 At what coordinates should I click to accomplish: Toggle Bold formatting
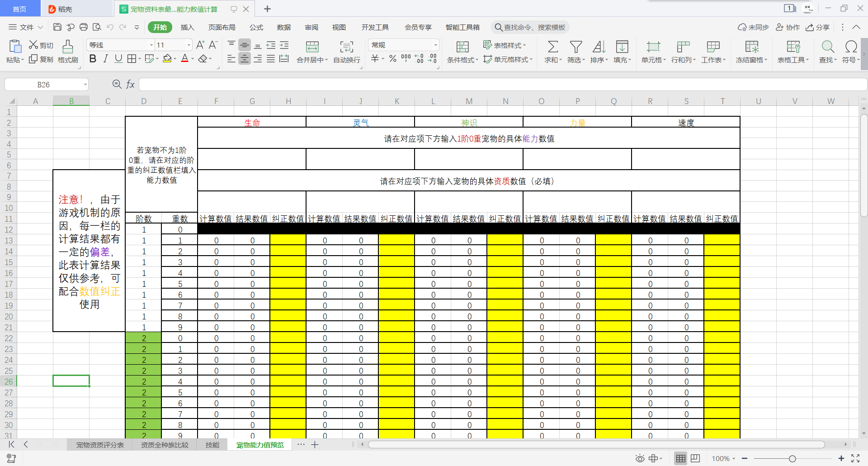tap(93, 59)
